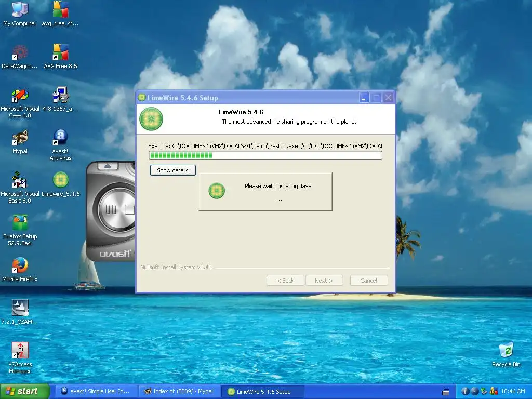Click the blue info icon in system tray
The image size is (532, 399).
[465, 391]
